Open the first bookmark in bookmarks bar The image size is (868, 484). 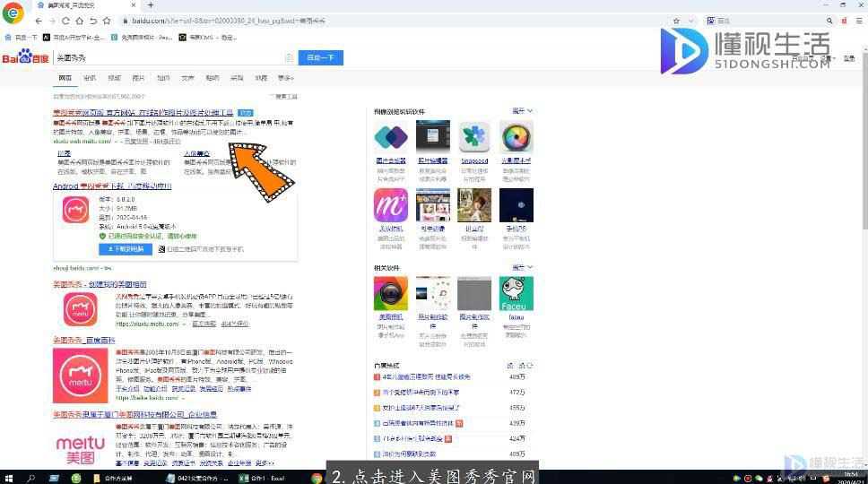21,38
